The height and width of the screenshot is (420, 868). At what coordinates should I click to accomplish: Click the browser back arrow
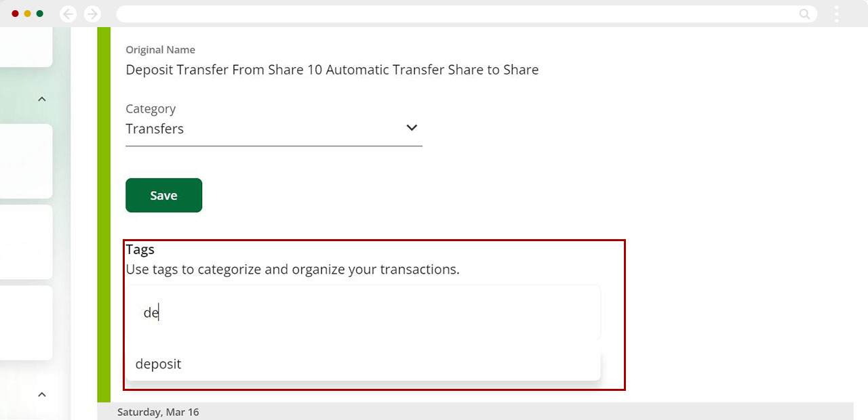68,14
